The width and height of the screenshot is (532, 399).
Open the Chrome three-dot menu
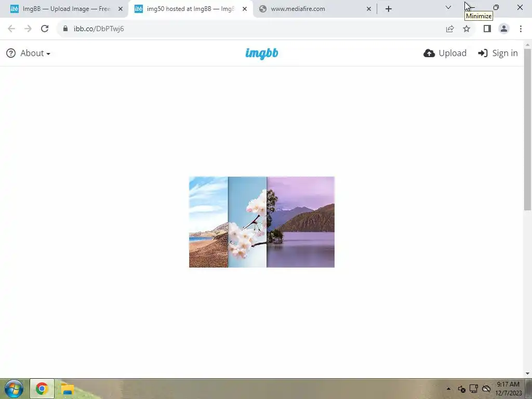[x=521, y=29]
